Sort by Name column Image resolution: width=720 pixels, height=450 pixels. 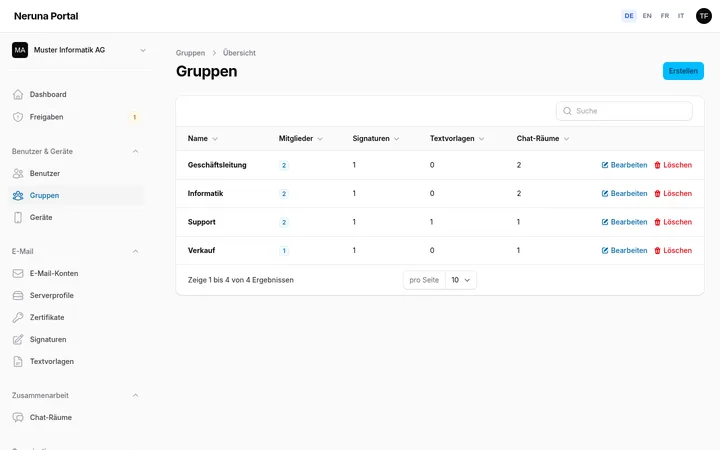coord(202,139)
